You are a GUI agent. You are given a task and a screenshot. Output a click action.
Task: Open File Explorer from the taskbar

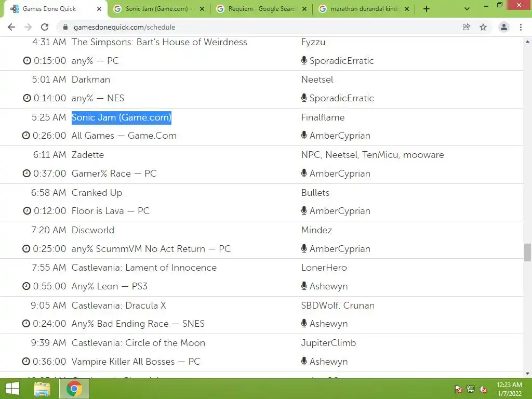click(x=42, y=389)
